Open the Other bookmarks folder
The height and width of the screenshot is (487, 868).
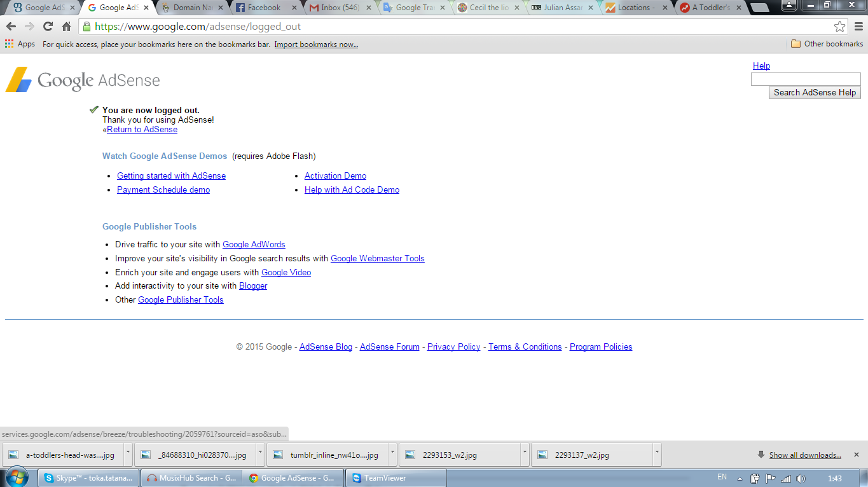tap(827, 44)
